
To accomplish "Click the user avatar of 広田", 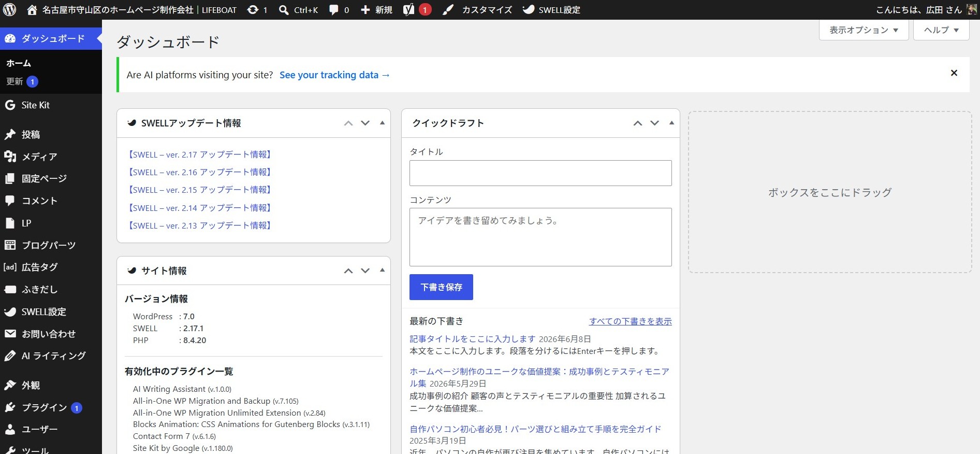I will click(x=972, y=10).
